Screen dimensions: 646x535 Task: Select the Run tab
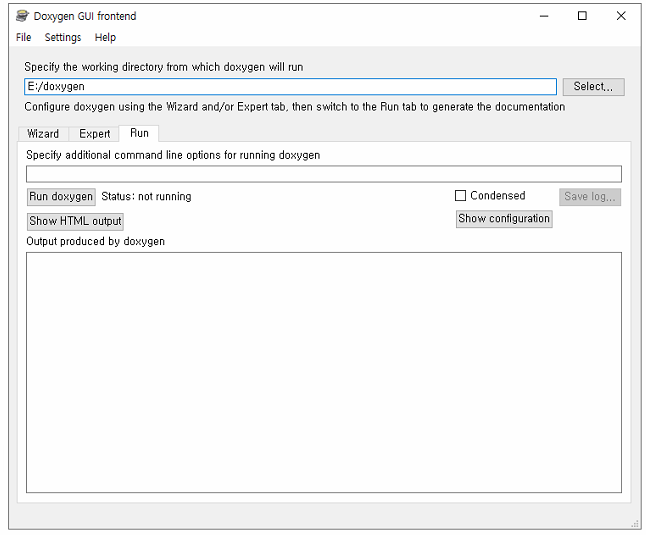click(x=139, y=133)
